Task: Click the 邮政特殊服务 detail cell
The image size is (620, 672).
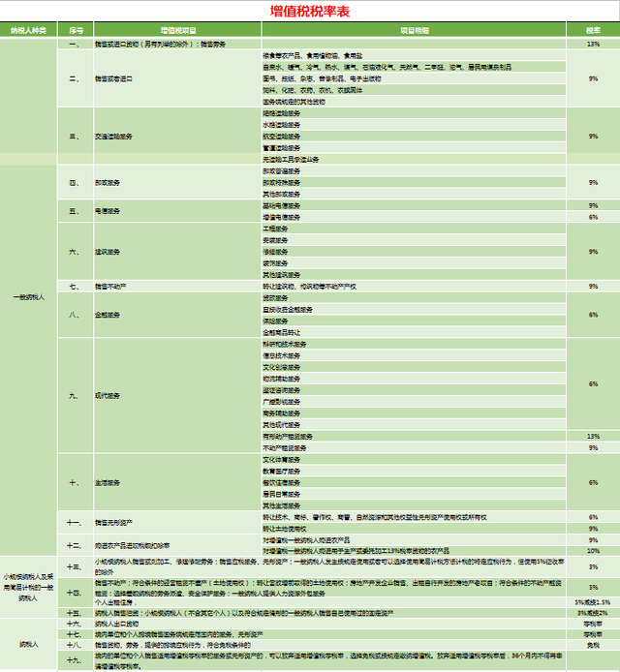Action: (415, 183)
